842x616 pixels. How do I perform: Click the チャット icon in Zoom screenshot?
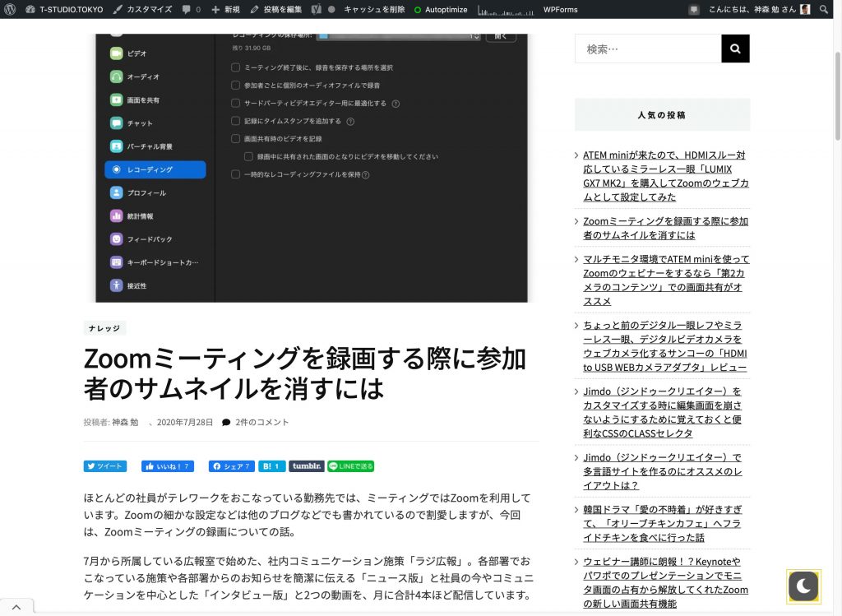(x=117, y=123)
